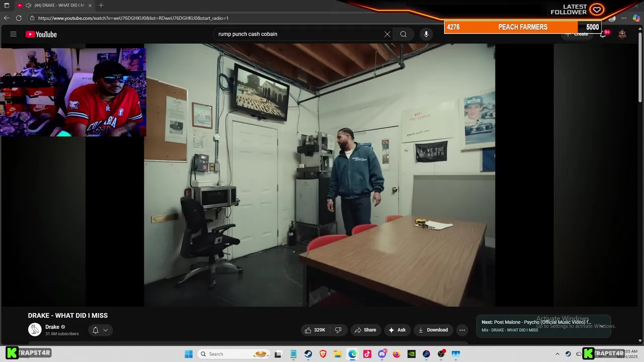644x362 pixels.
Task: Open the Ask AI button
Action: tap(397, 330)
